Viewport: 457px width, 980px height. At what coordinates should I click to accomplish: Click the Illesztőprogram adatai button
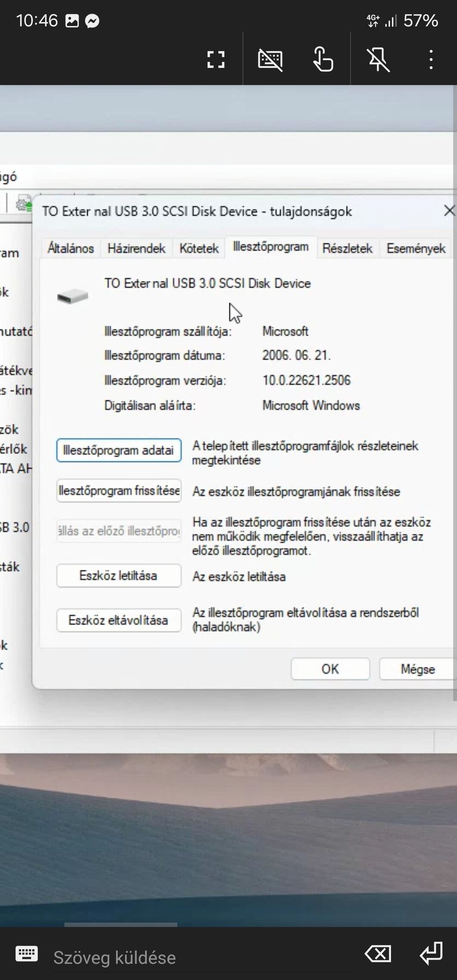[119, 450]
